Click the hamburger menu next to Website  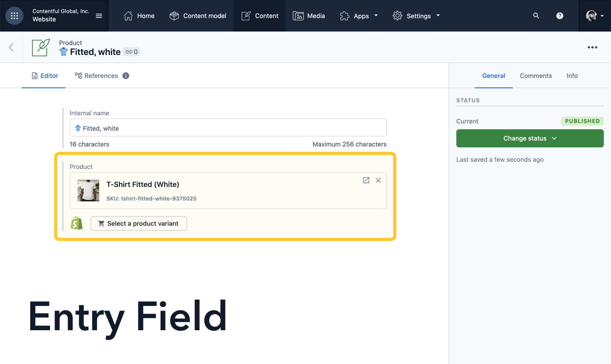click(x=99, y=16)
